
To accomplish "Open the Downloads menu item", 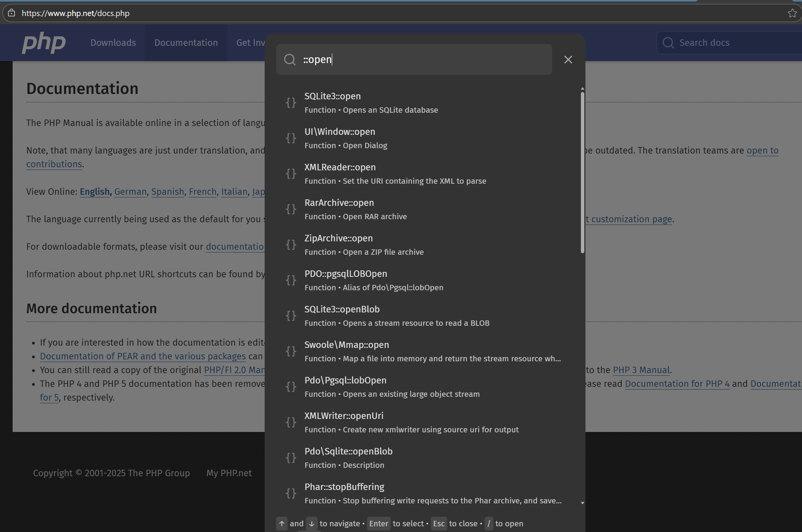I will (x=113, y=43).
